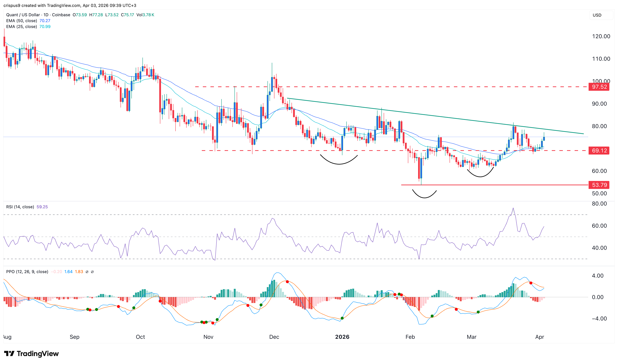The height and width of the screenshot is (364, 618).
Task: Click the Apr label on the time axis
Action: 540,337
